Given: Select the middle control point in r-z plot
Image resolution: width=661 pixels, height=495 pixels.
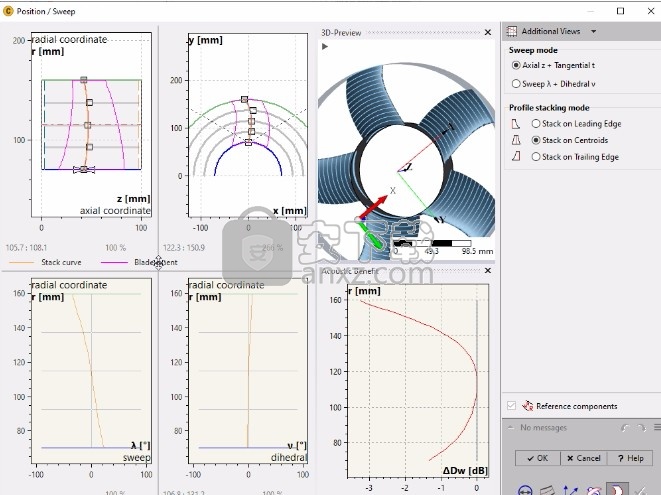Looking at the screenshot, I should [87, 125].
